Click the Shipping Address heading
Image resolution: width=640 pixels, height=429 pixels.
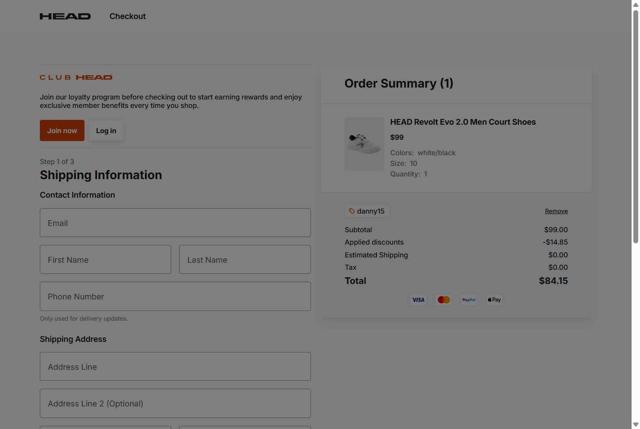point(73,339)
